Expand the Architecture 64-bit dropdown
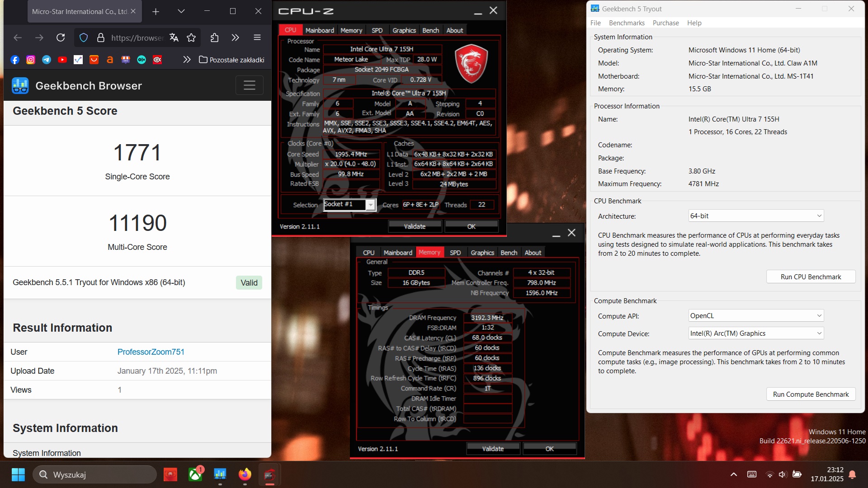The image size is (868, 488). click(x=756, y=216)
